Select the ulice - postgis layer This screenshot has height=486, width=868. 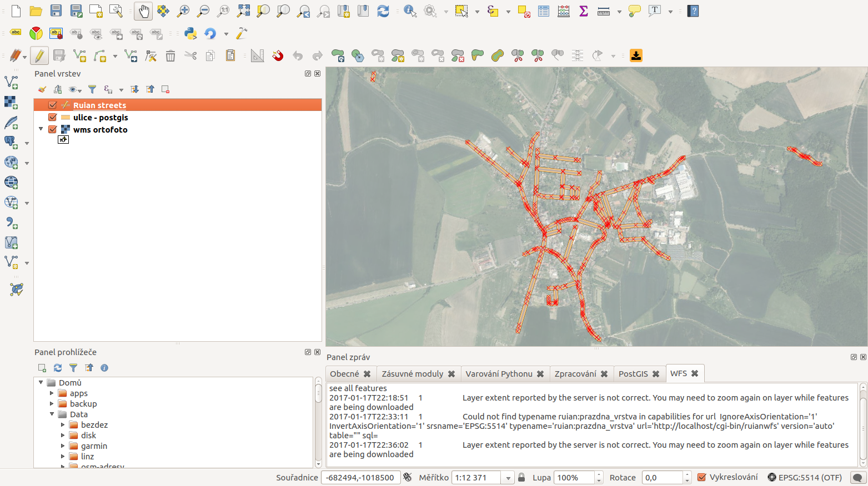[x=101, y=117]
